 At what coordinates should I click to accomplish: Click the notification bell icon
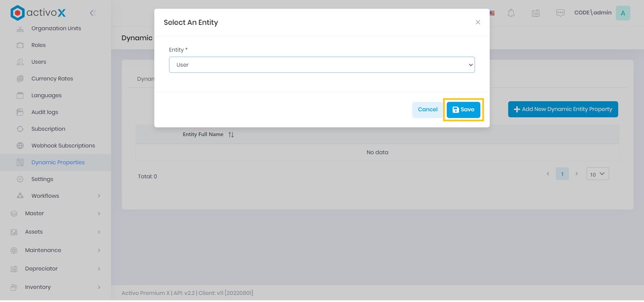511,13
